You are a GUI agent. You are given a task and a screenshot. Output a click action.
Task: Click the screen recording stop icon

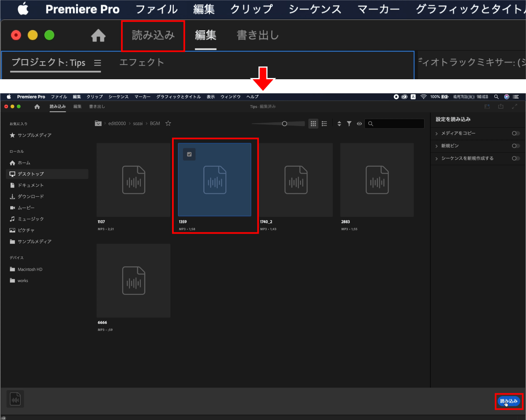pos(396,97)
